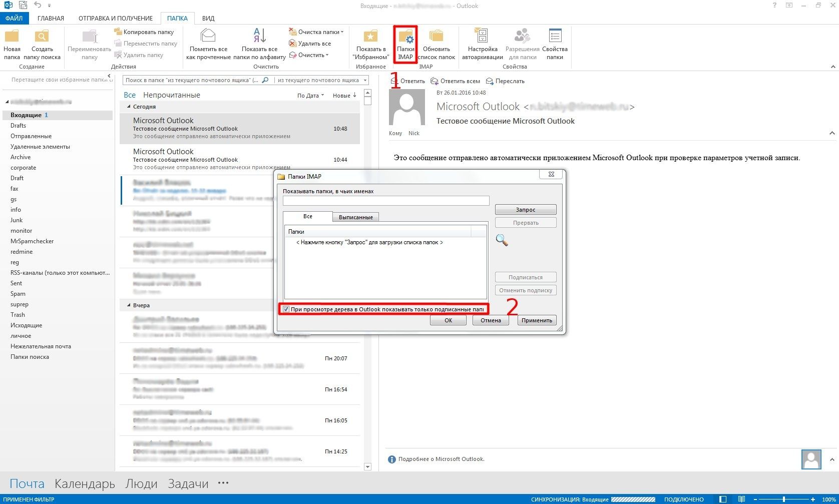Open the sort by Date dropdown

click(310, 96)
